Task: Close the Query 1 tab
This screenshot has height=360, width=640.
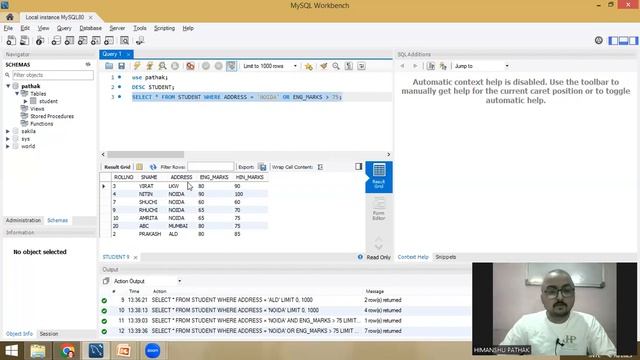Action: (x=129, y=54)
